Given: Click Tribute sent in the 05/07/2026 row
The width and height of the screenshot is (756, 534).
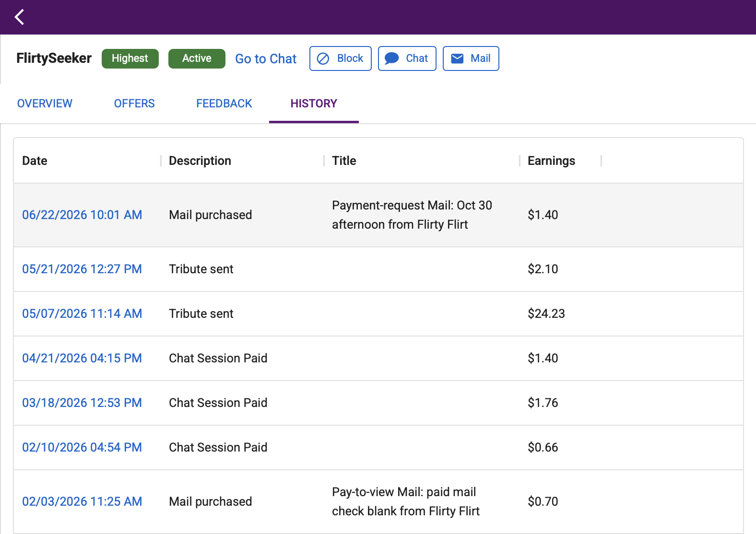Looking at the screenshot, I should tap(201, 313).
